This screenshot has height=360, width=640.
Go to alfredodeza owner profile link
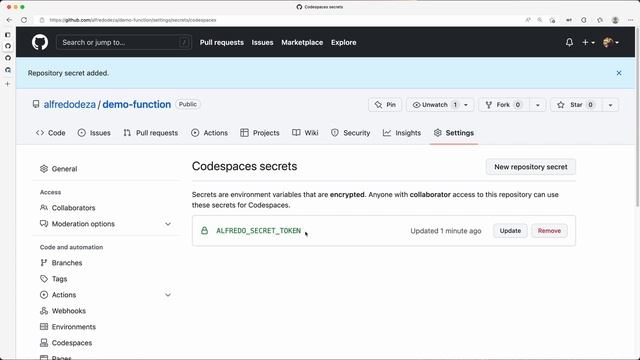point(69,104)
